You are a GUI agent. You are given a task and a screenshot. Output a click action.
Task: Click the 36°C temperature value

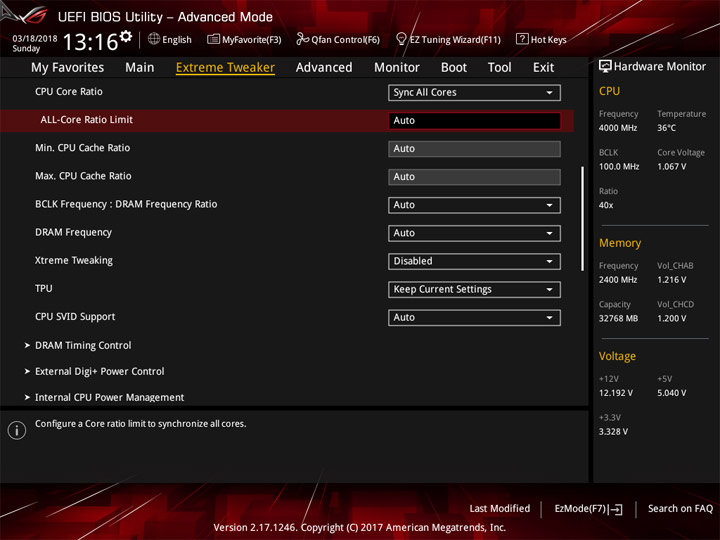click(x=666, y=128)
